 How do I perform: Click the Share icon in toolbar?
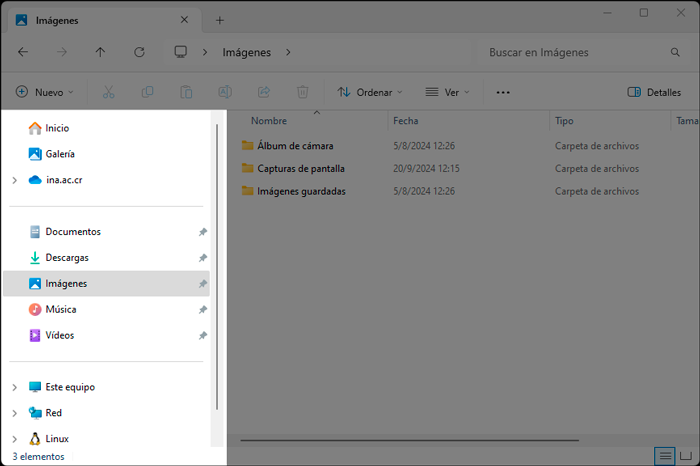coord(264,92)
